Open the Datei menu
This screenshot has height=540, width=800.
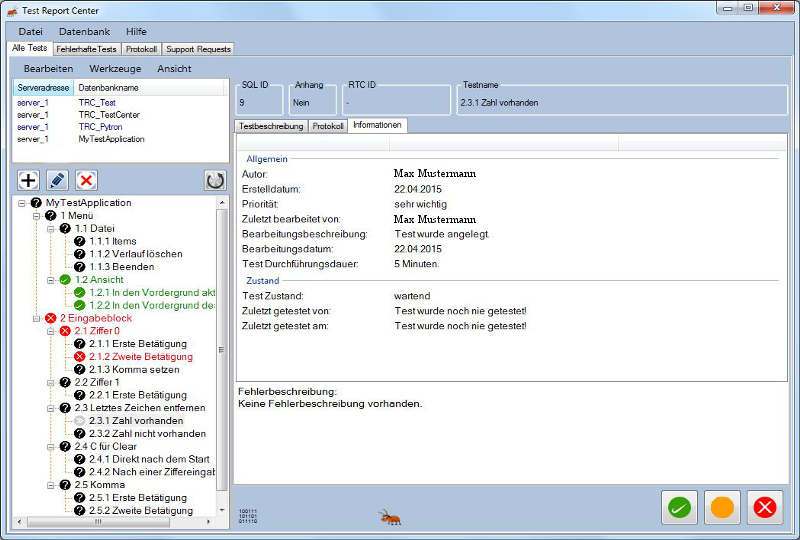pos(31,32)
